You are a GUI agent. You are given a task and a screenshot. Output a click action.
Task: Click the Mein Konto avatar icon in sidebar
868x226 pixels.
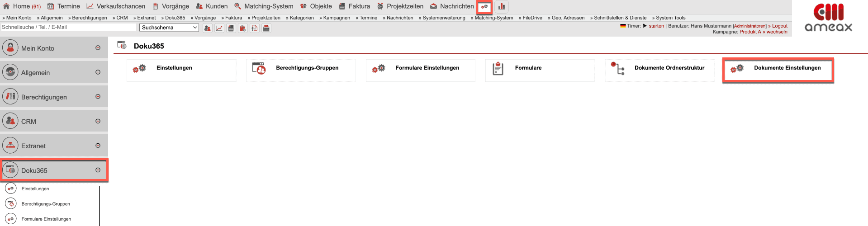point(10,47)
